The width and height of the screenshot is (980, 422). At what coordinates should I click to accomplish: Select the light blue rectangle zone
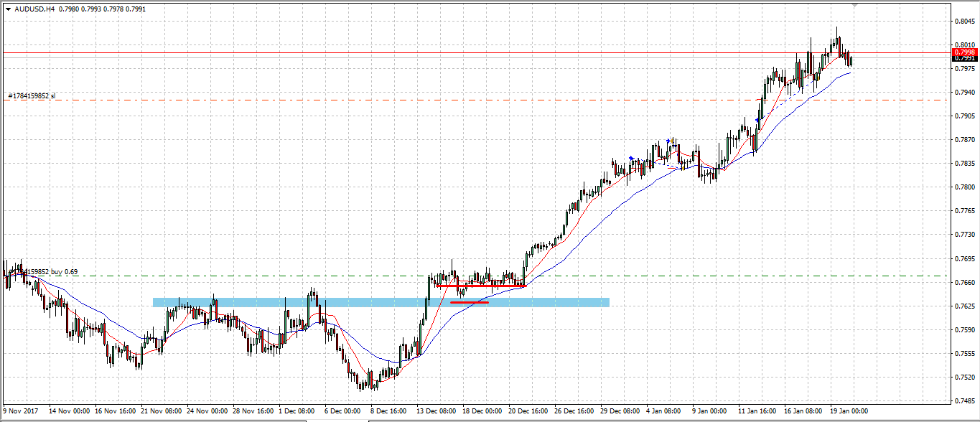tap(381, 302)
